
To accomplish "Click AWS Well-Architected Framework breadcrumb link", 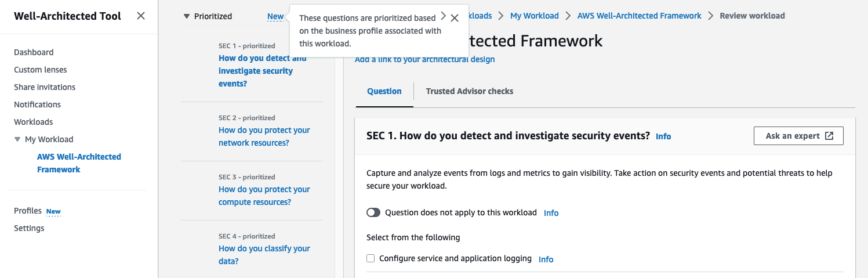I will pyautogui.click(x=639, y=16).
